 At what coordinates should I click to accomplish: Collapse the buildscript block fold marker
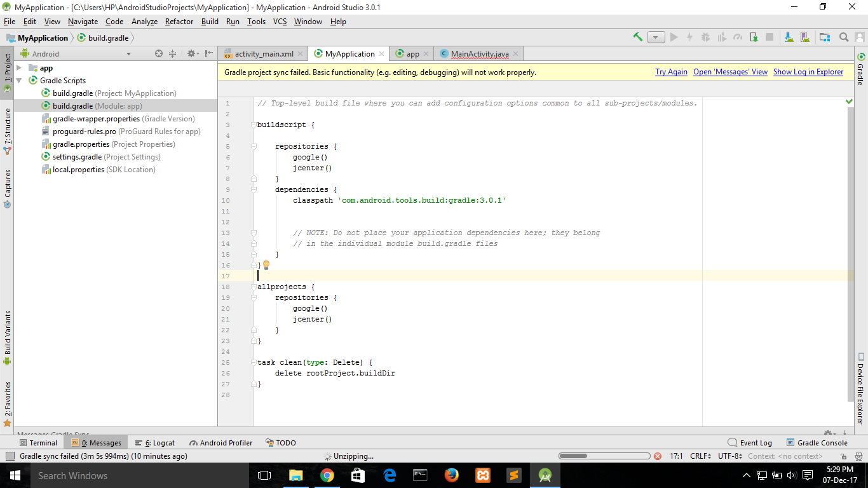click(254, 125)
